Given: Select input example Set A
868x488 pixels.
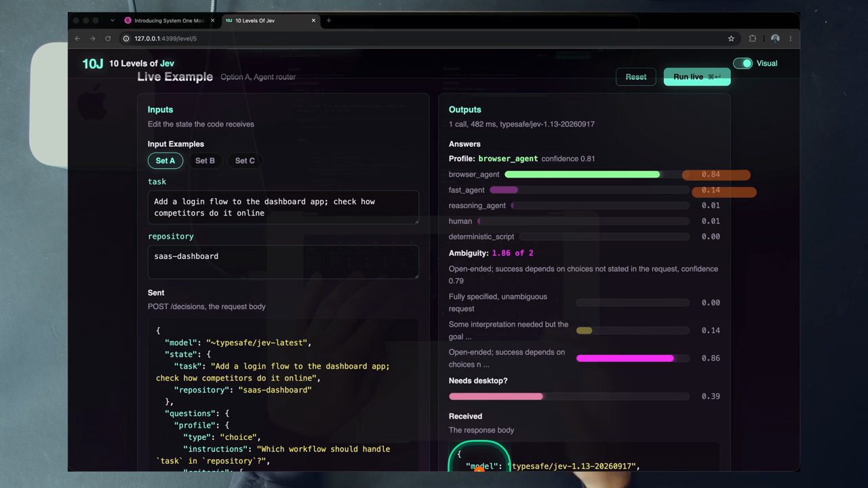Looking at the screenshot, I should pos(165,161).
